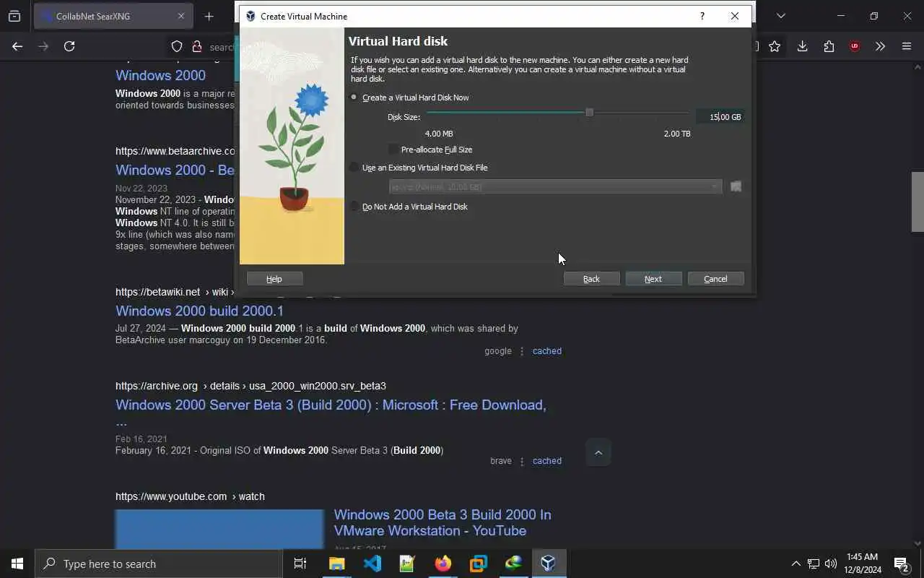Open the Extensions puzzle icon
The height and width of the screenshot is (578, 924).
pos(829,46)
